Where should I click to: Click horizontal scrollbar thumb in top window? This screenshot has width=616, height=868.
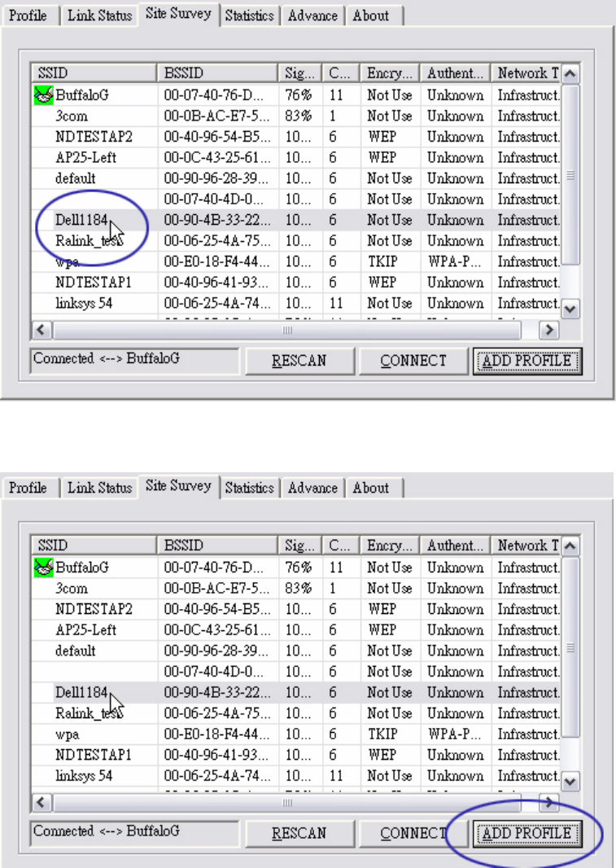pyautogui.click(x=286, y=330)
